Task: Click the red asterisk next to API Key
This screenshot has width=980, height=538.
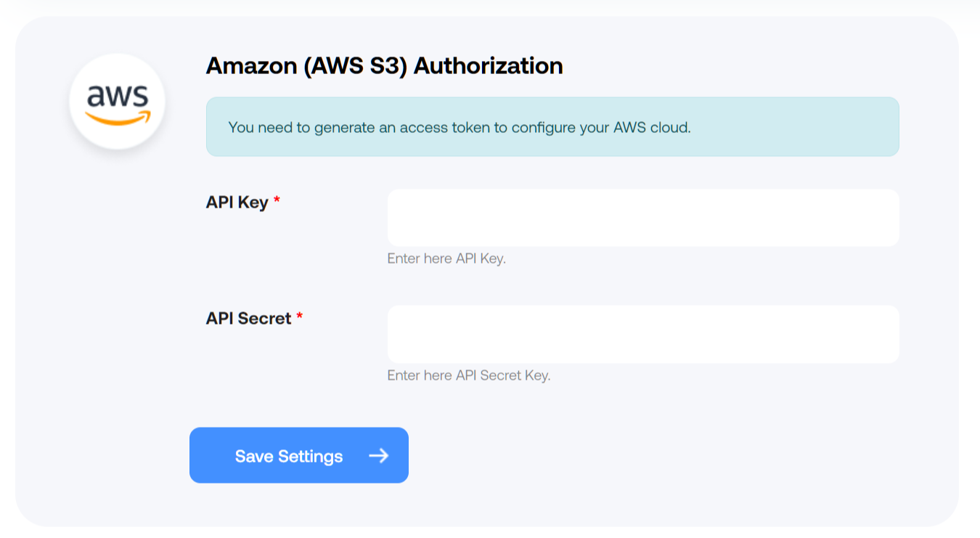Action: (277, 200)
